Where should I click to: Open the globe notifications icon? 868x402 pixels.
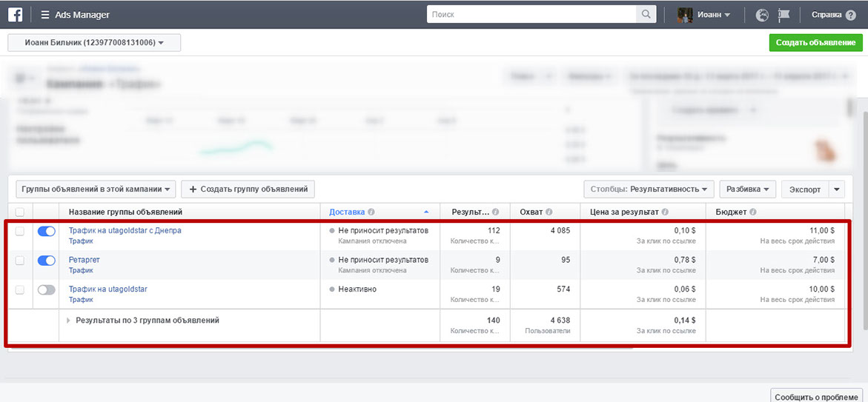point(762,15)
